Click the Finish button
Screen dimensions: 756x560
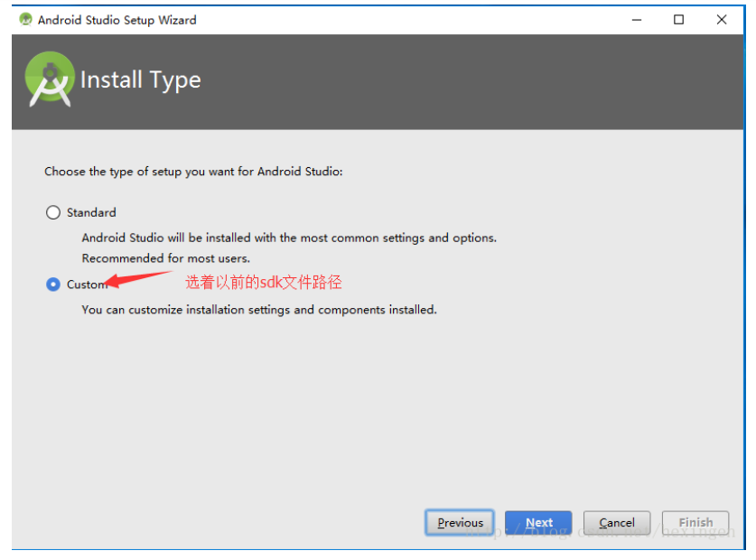695,522
